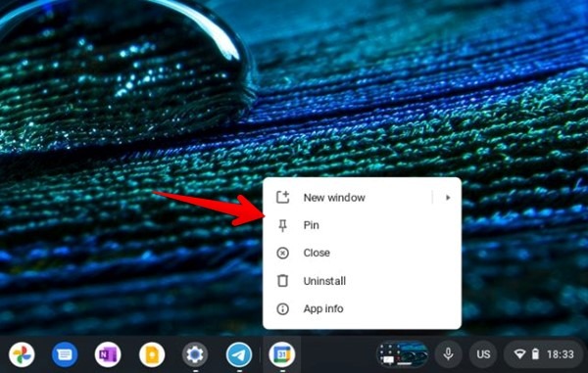The image size is (588, 373).
Task: Activate the microphone dictation button
Action: [448, 354]
